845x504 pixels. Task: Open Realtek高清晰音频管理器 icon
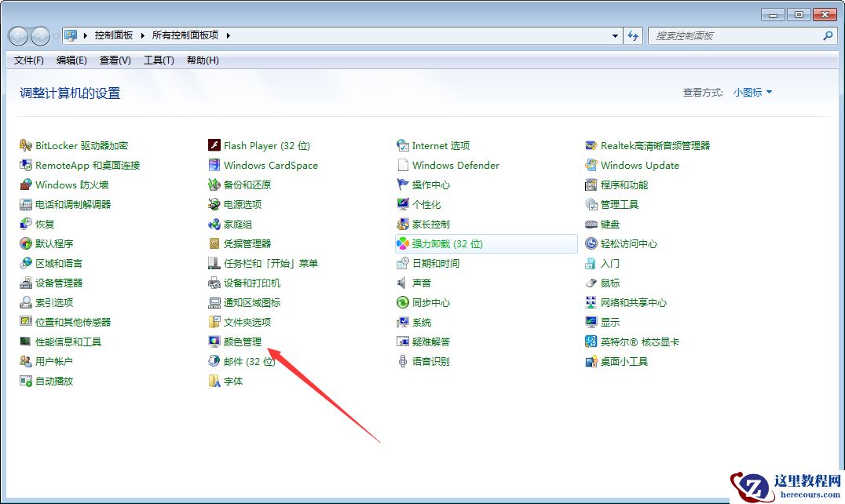click(591, 145)
